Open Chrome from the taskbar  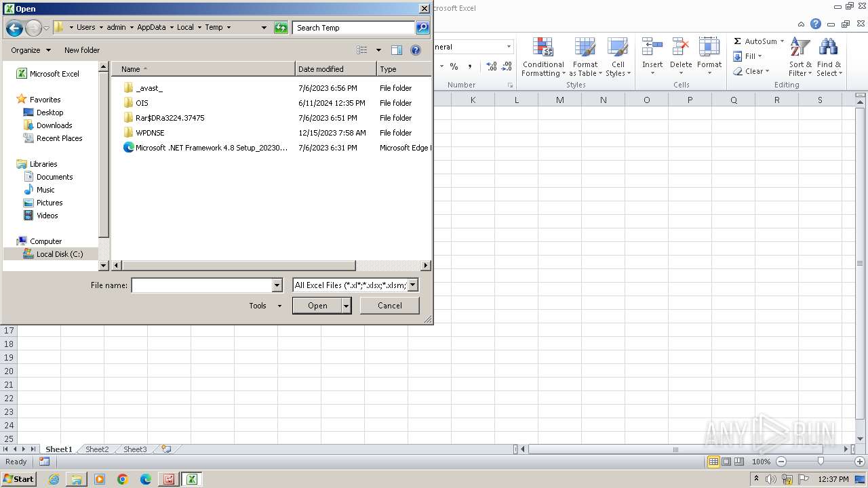[123, 479]
